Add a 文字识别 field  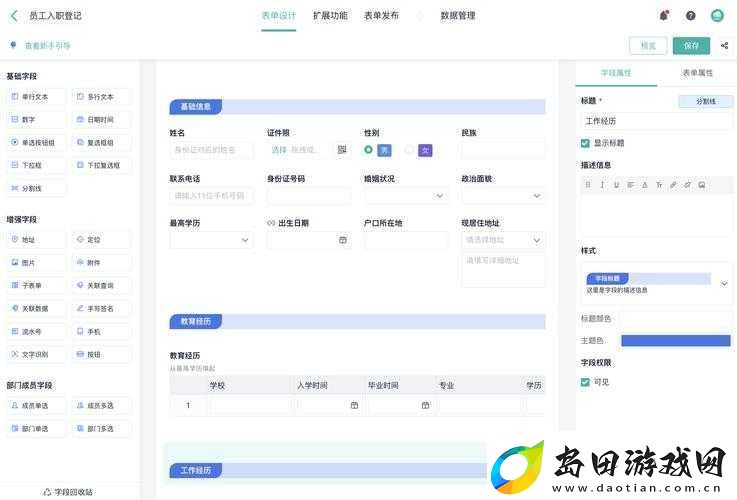pyautogui.click(x=36, y=354)
